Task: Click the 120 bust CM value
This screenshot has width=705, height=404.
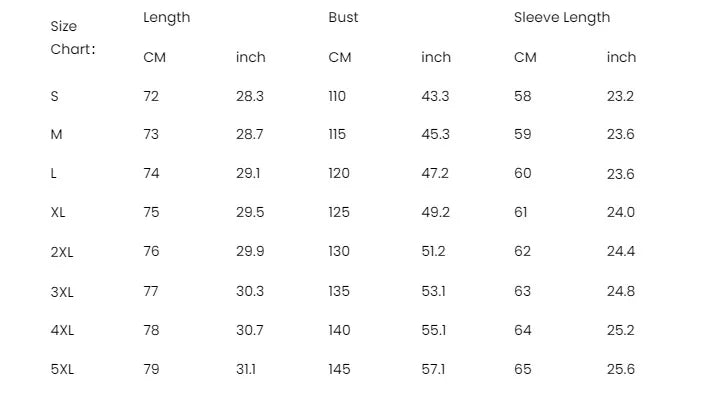Action: [339, 173]
